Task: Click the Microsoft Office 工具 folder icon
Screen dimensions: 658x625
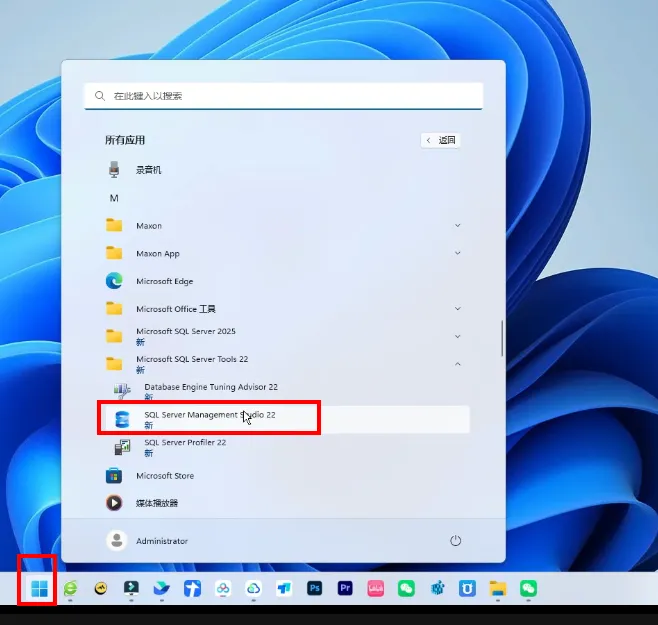Action: [114, 309]
